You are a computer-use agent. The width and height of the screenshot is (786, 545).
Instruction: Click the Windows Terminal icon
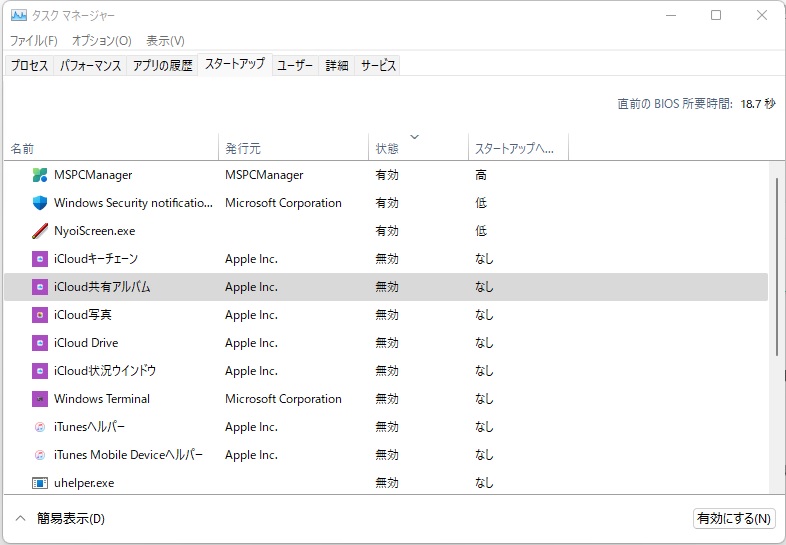(40, 399)
